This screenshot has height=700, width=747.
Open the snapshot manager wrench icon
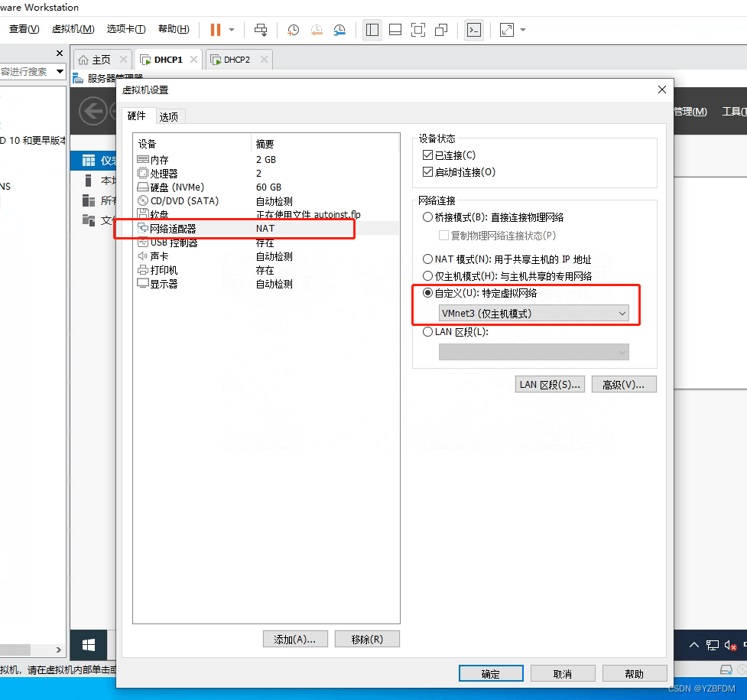339,30
